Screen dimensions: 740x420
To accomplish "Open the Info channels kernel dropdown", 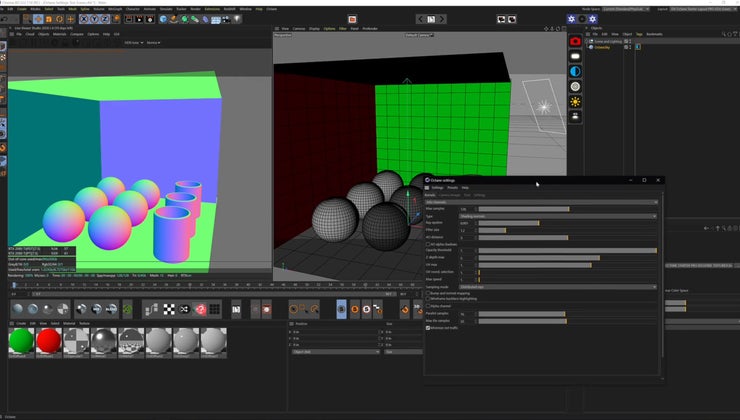I will click(541, 202).
